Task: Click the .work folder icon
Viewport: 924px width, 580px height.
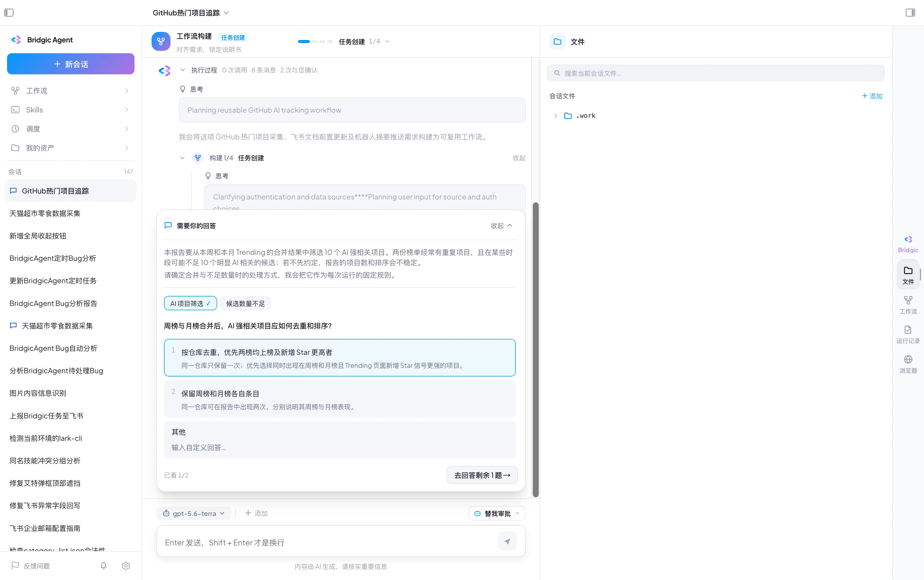Action: [x=568, y=115]
